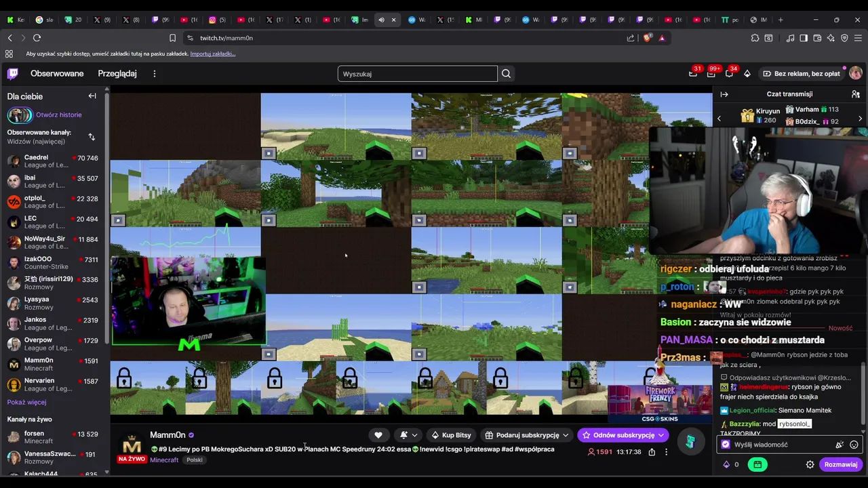The height and width of the screenshot is (488, 868).
Task: Open the inbox icon with badge 31
Action: click(693, 73)
